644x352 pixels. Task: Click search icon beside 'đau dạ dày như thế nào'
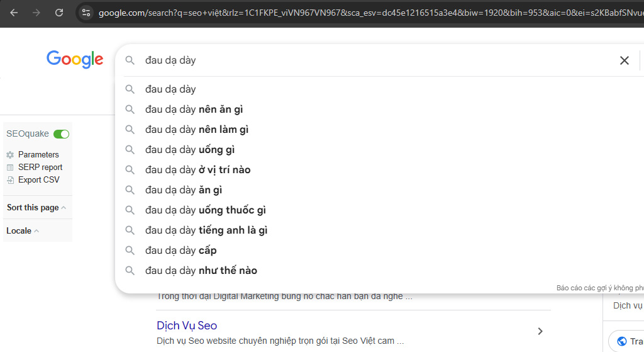coord(130,271)
